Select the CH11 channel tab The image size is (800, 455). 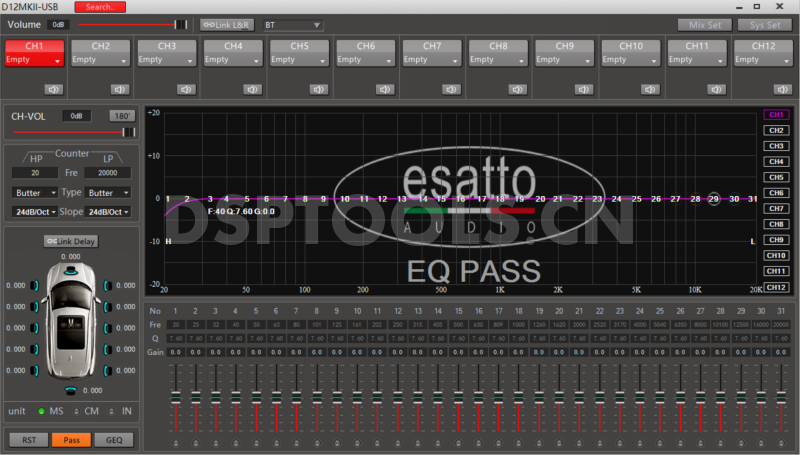pos(697,46)
